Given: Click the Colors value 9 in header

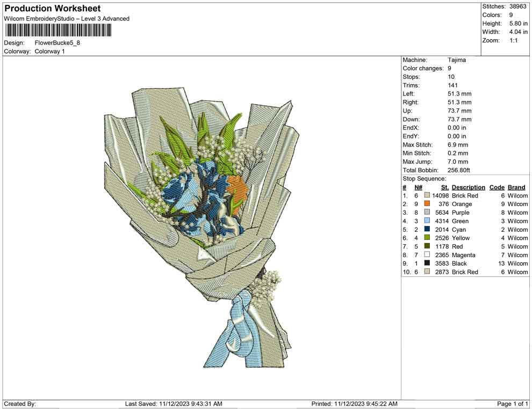Looking at the screenshot, I should [511, 15].
